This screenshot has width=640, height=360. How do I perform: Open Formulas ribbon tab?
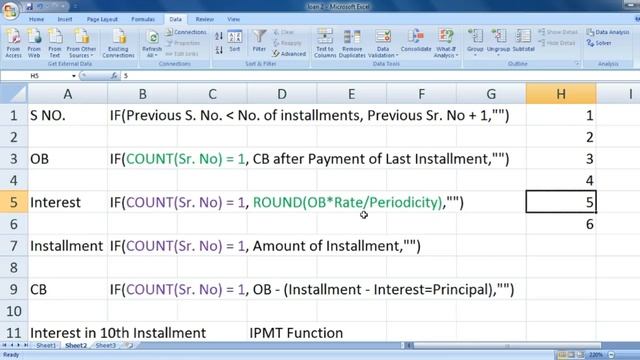pos(143,19)
